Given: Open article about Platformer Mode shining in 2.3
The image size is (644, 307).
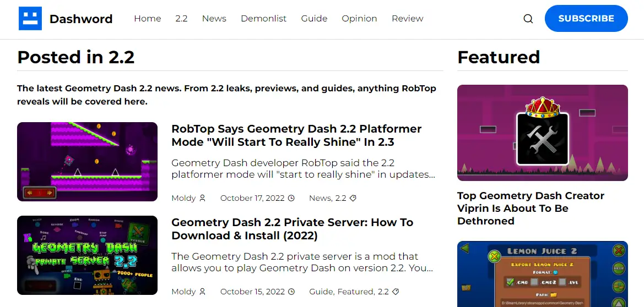Looking at the screenshot, I should (296, 135).
